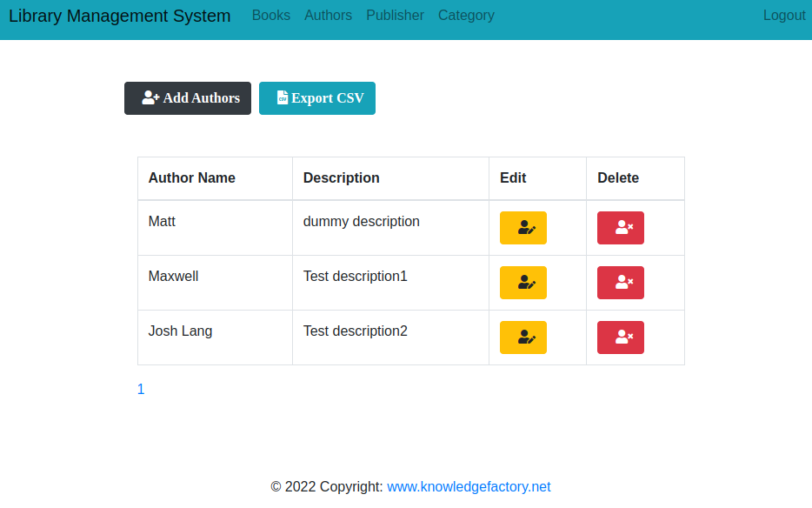The height and width of the screenshot is (508, 812).
Task: Open the Category navigation link
Action: click(466, 16)
